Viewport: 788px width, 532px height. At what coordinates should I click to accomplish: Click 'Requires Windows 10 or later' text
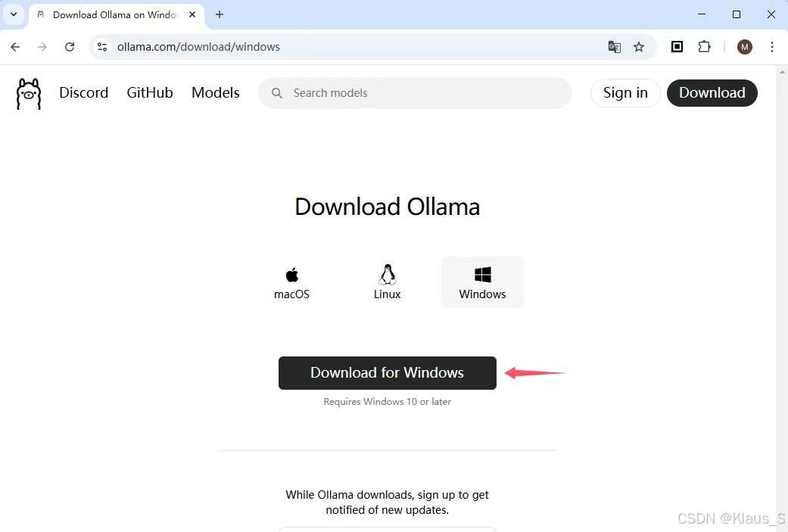coord(387,401)
